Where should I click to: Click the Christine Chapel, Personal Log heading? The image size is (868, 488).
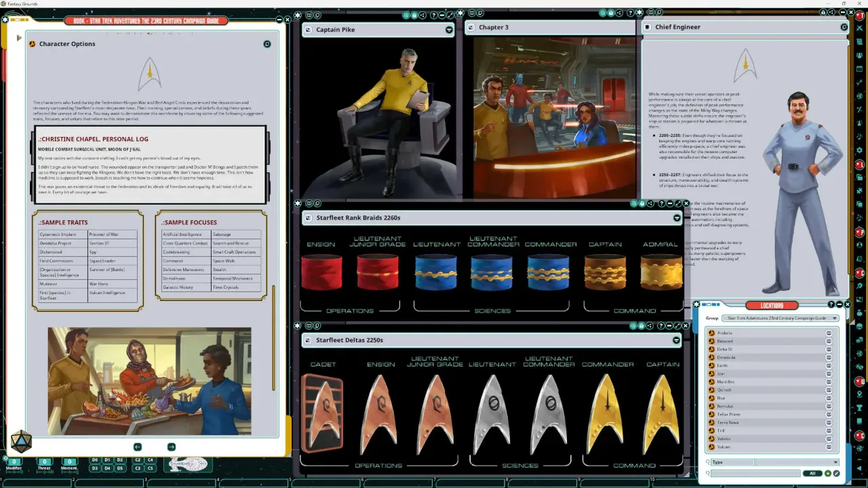(x=94, y=139)
